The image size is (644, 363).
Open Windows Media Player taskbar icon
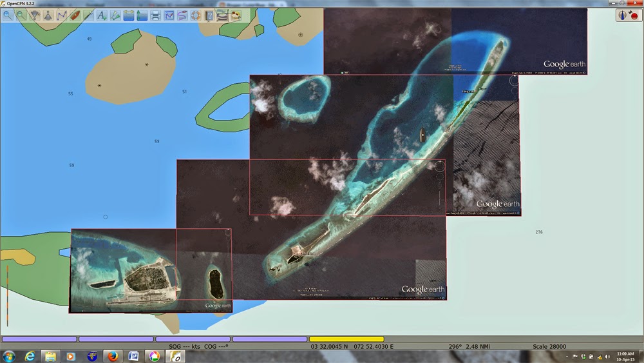click(x=71, y=357)
